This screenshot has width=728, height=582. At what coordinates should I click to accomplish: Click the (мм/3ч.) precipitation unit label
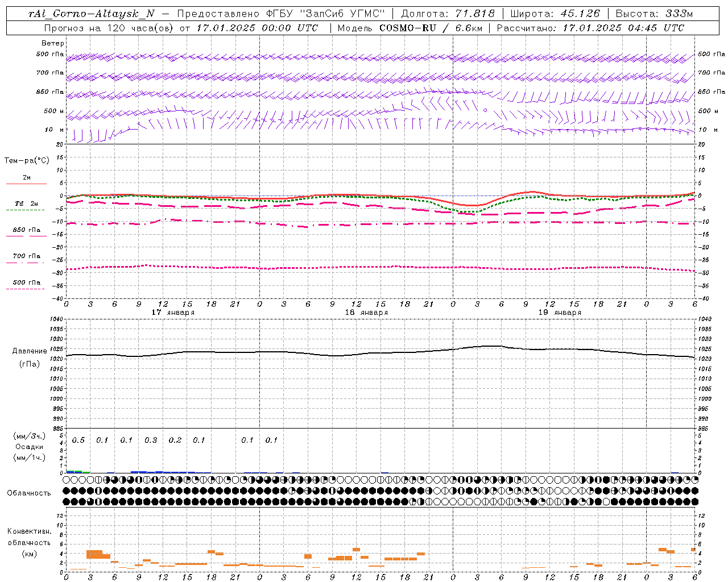point(30,436)
